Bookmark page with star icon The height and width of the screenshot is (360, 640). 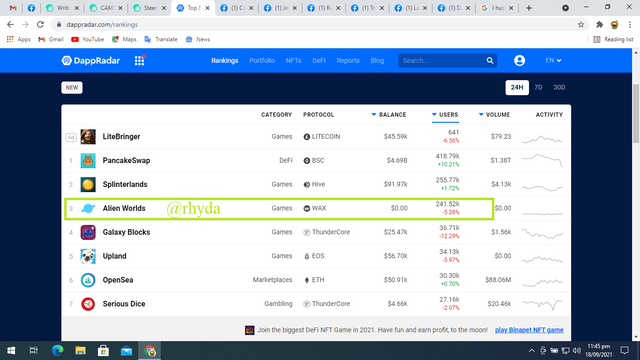tap(581, 24)
